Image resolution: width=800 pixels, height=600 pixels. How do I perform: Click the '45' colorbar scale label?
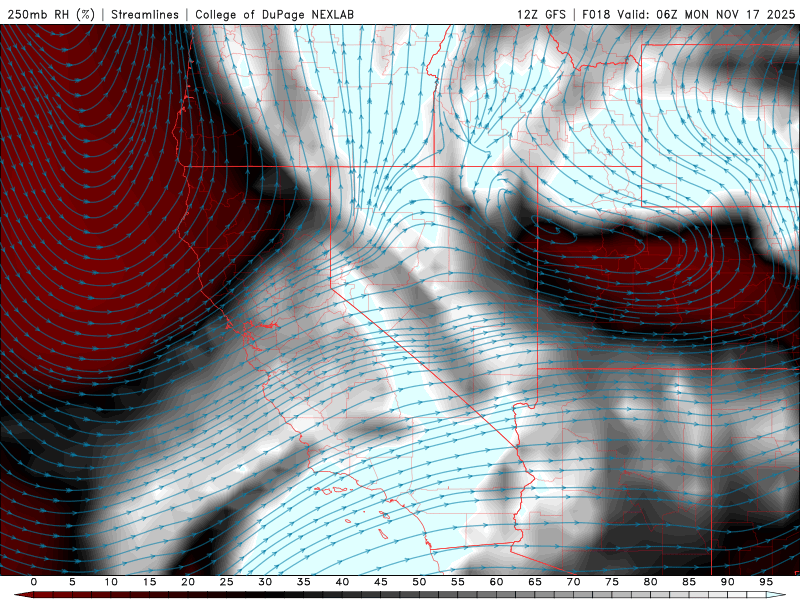[381, 582]
